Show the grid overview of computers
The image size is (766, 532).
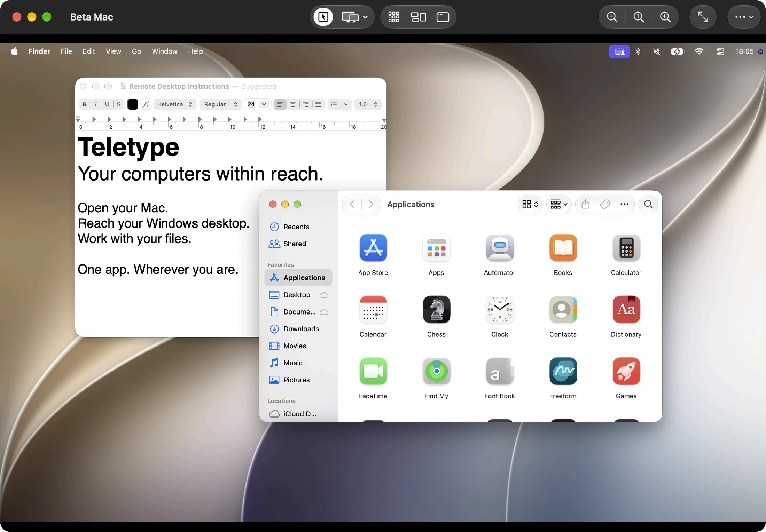(393, 17)
